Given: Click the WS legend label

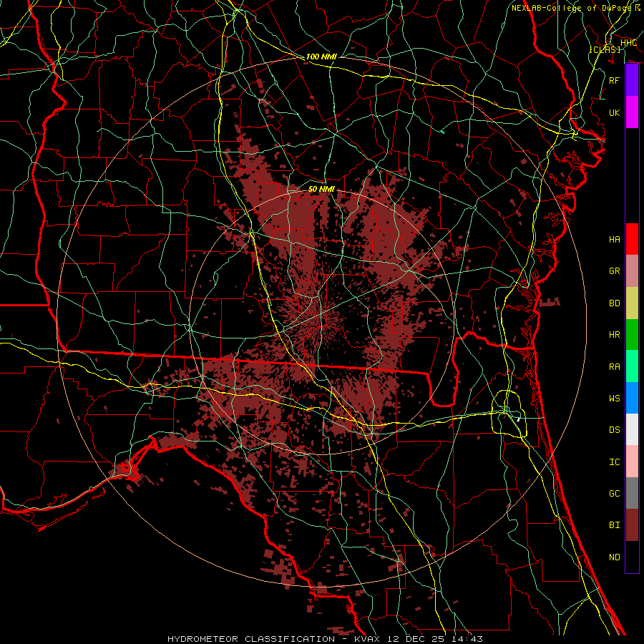Looking at the screenshot, I should tap(614, 399).
